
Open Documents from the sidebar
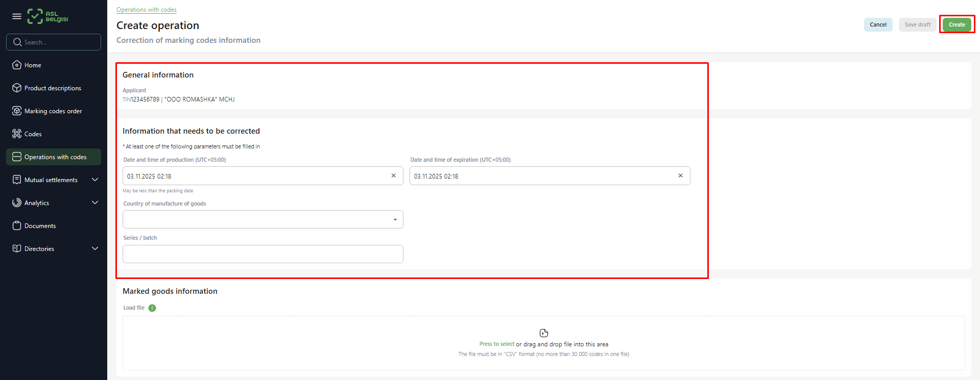pos(40,225)
